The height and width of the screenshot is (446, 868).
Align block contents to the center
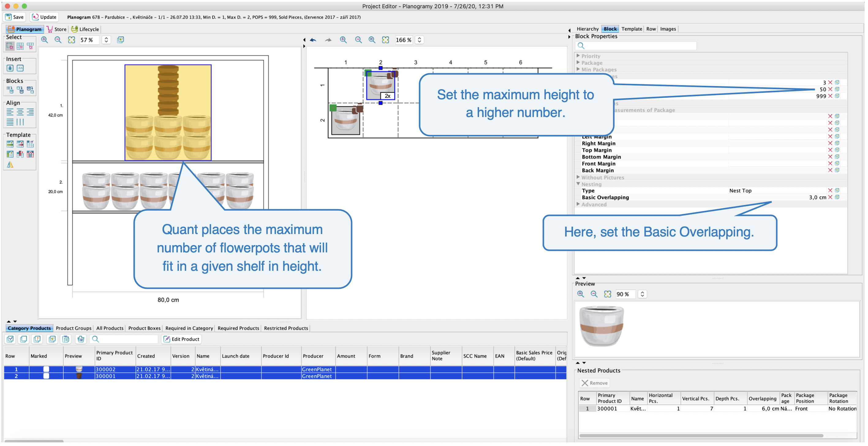[20, 112]
